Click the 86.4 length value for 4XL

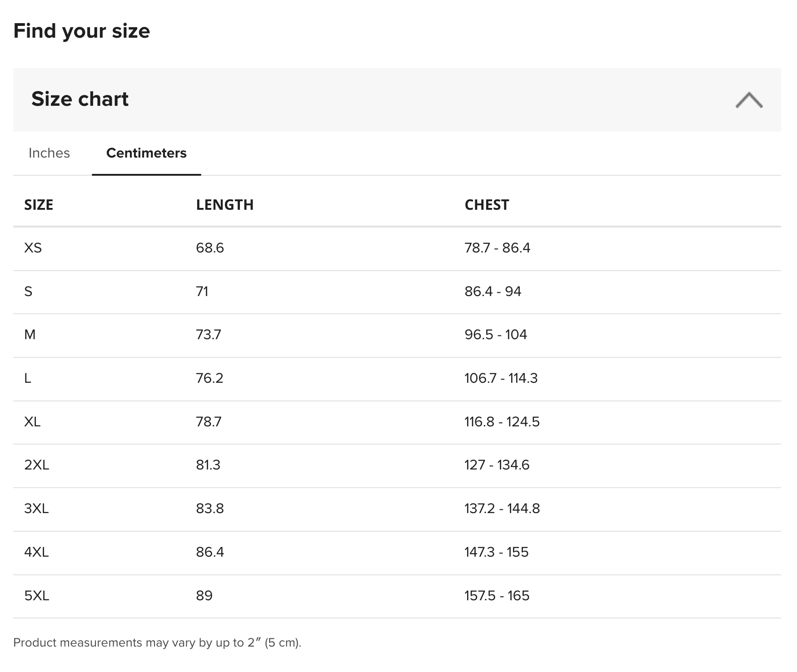click(209, 552)
